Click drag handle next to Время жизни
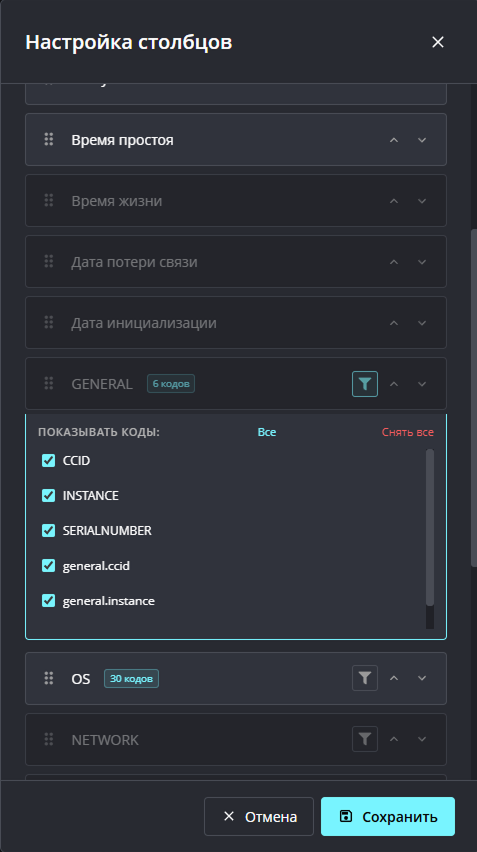Image resolution: width=477 pixels, height=852 pixels. [49, 201]
